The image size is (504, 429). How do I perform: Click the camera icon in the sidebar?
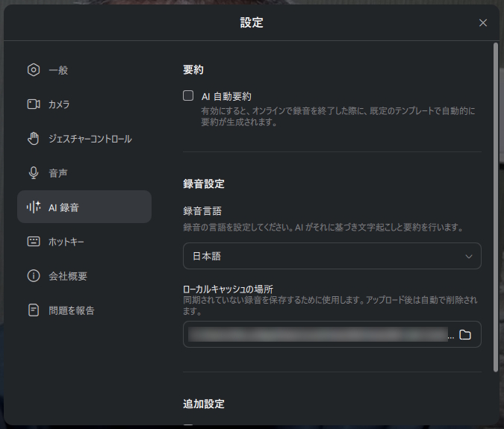(33, 104)
